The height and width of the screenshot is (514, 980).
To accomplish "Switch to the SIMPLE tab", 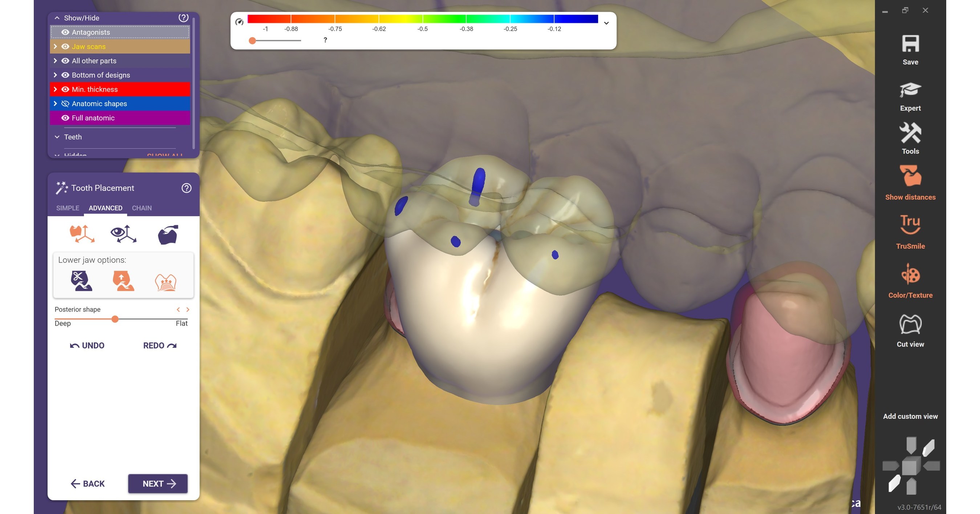I will (x=67, y=208).
